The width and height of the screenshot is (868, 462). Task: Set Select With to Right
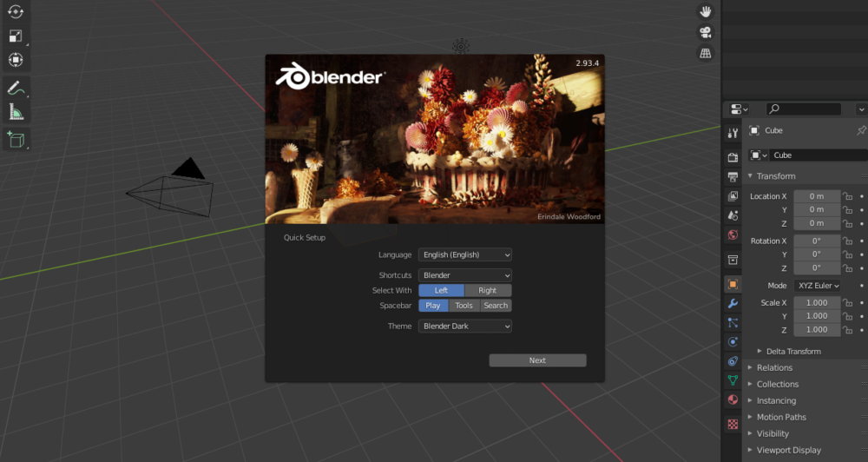[488, 290]
